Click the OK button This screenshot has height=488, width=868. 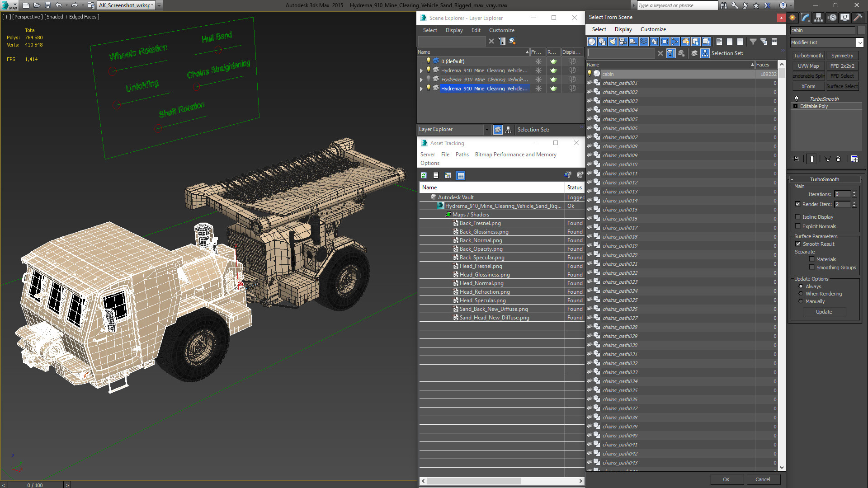point(726,479)
